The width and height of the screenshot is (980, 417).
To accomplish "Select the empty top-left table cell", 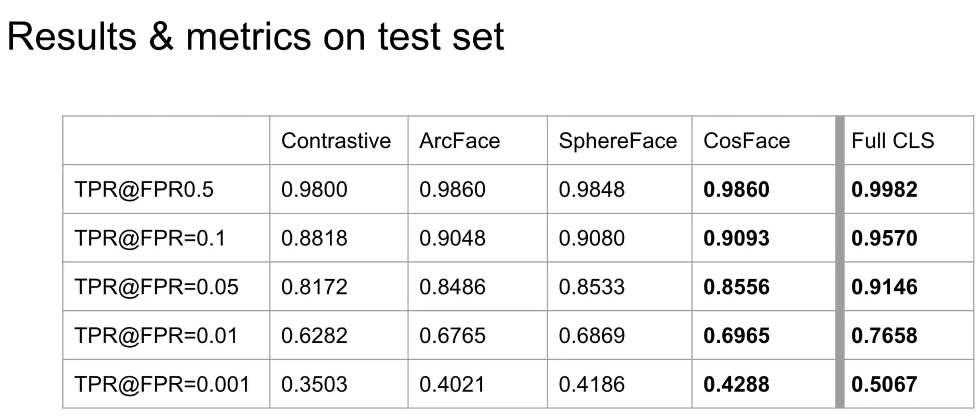I will (x=166, y=140).
